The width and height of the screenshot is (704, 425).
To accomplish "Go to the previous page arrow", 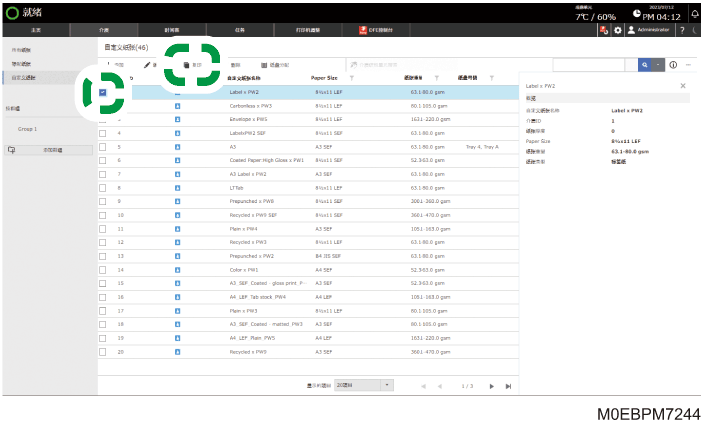I will tap(440, 386).
